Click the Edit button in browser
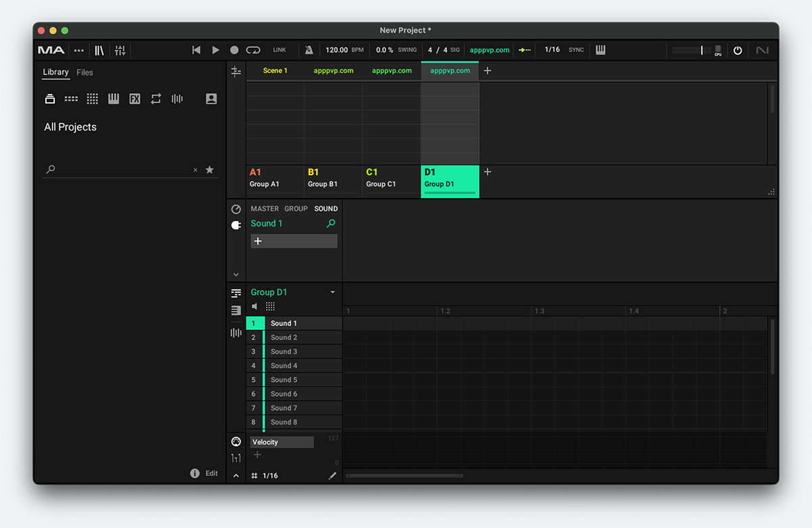 pos(212,473)
